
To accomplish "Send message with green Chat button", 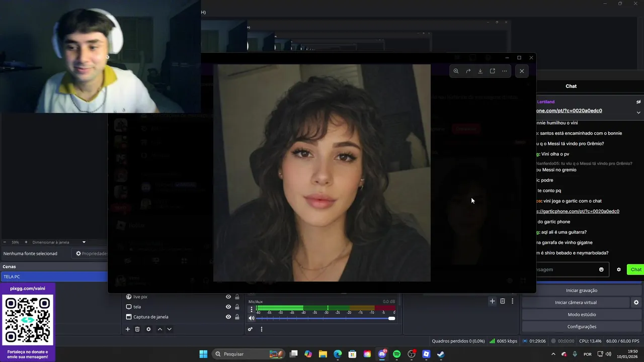I will coord(636,269).
